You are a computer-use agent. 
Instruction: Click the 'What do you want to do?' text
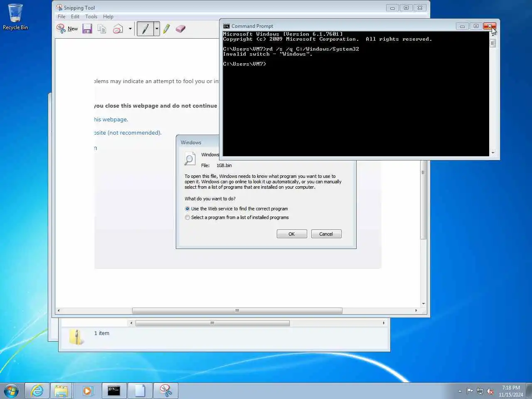click(210, 199)
